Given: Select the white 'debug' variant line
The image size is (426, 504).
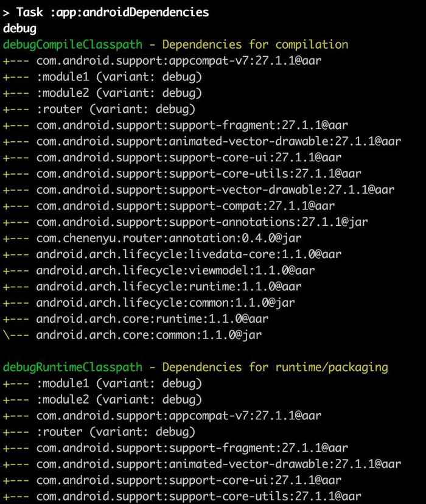Looking at the screenshot, I should tap(19, 28).
